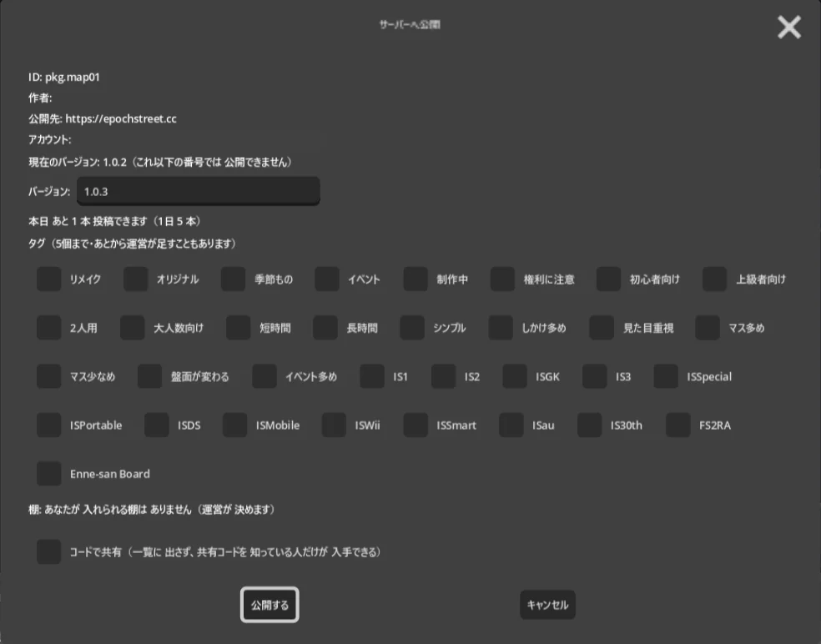The image size is (821, 644).
Task: Check the オリジナル tag
Action: [x=136, y=279]
